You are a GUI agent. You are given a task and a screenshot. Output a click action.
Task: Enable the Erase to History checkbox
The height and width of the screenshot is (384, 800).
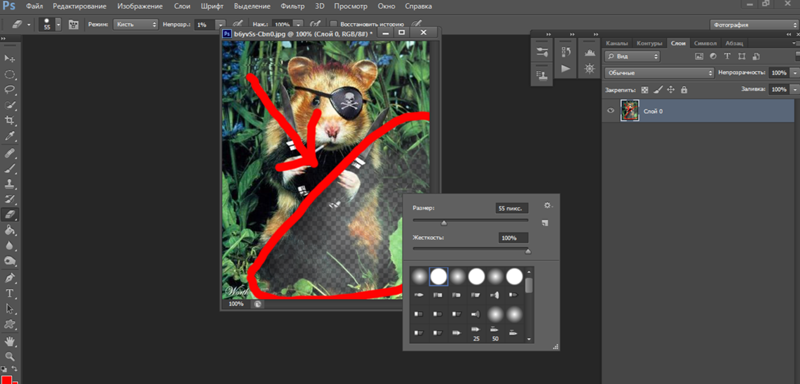[333, 24]
